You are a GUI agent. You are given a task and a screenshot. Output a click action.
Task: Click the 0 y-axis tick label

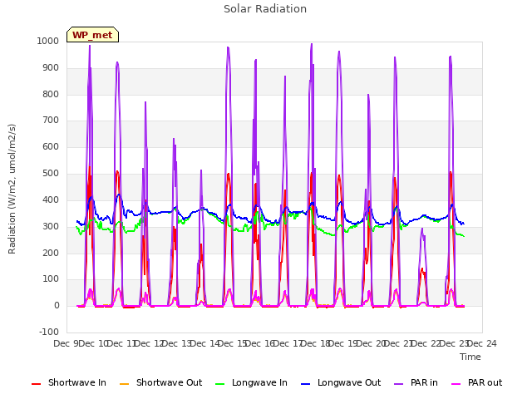click(57, 305)
